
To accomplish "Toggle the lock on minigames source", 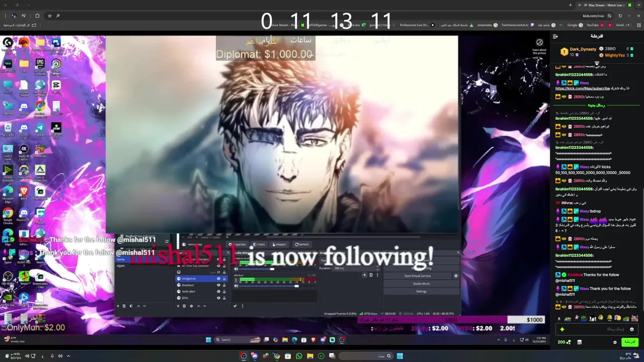I will coord(224,279).
